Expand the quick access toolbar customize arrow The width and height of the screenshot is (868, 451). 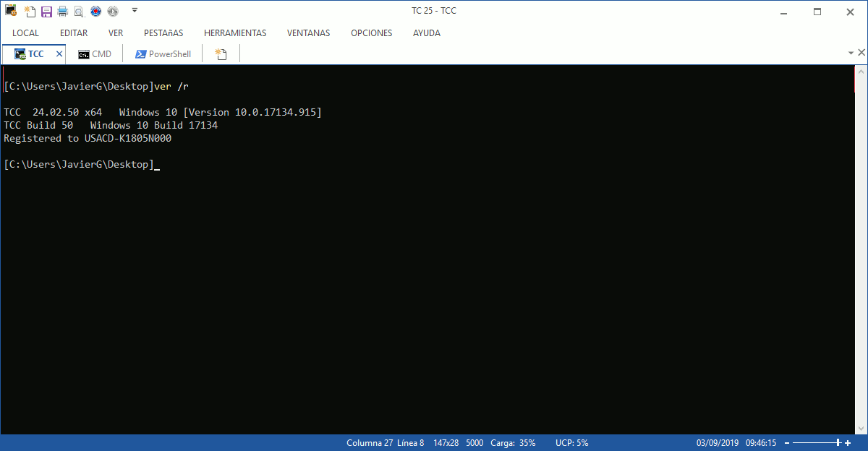tap(135, 11)
